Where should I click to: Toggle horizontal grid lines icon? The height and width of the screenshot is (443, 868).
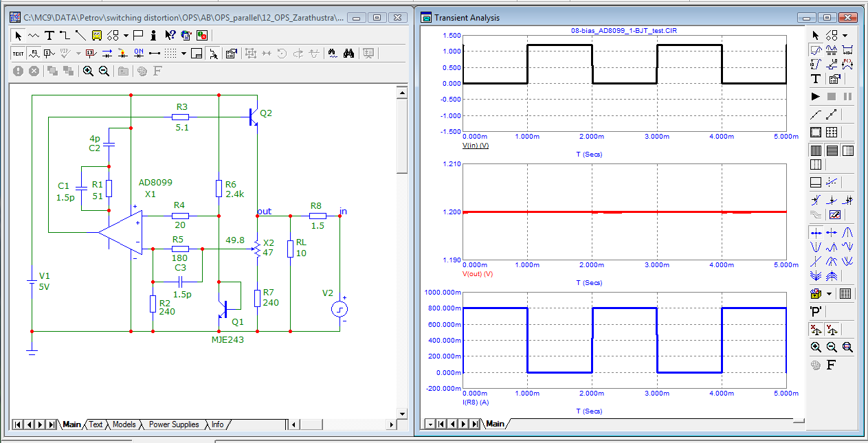tap(832, 150)
